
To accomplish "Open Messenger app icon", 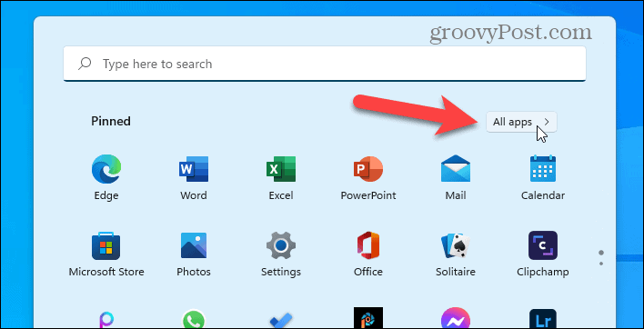I will (456, 319).
